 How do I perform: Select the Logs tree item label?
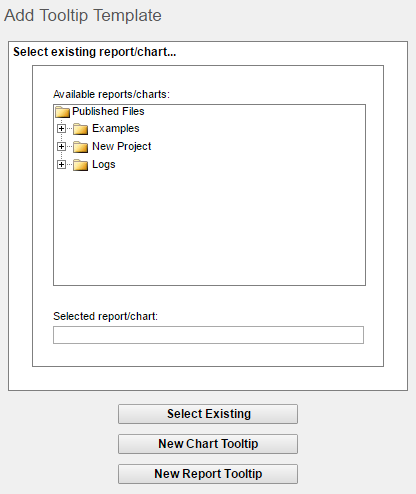point(104,165)
